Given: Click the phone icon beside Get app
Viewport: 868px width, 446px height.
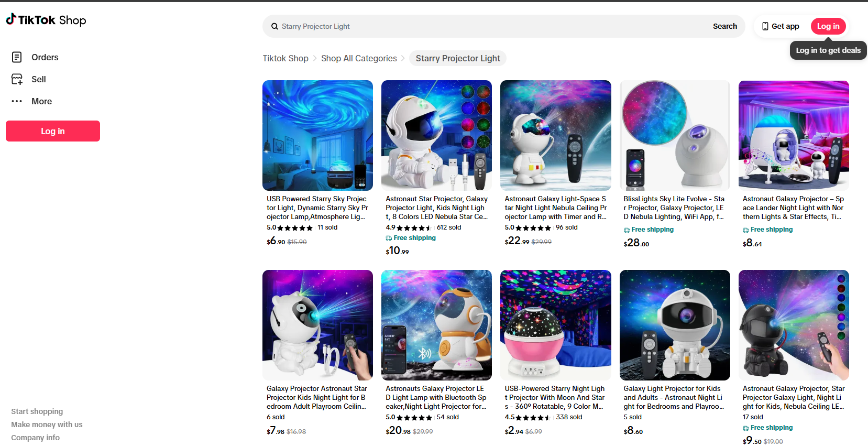Looking at the screenshot, I should point(765,26).
